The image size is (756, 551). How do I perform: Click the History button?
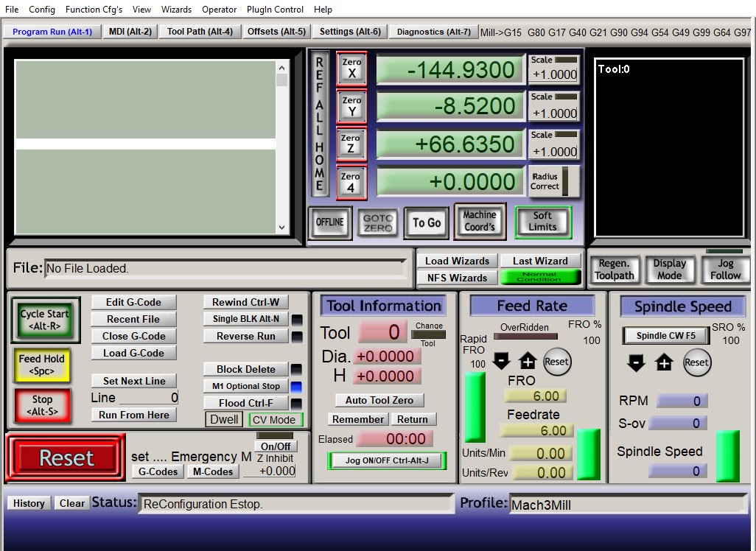(29, 503)
